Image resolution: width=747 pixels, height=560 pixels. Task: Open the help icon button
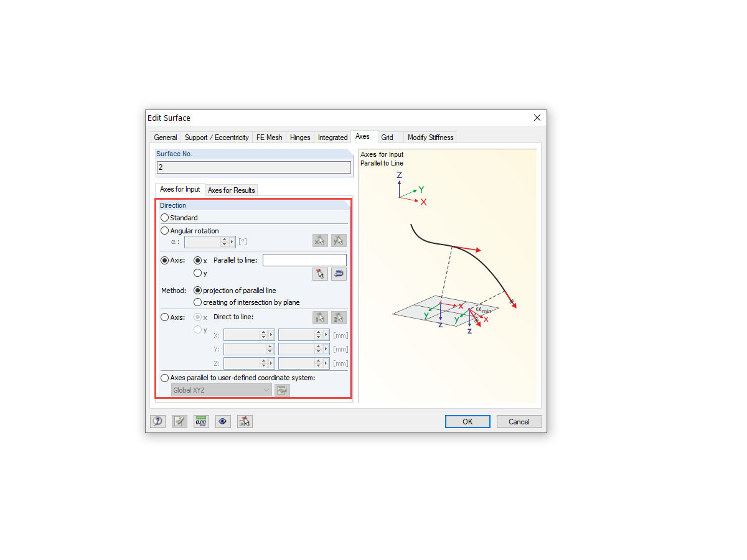(x=157, y=421)
